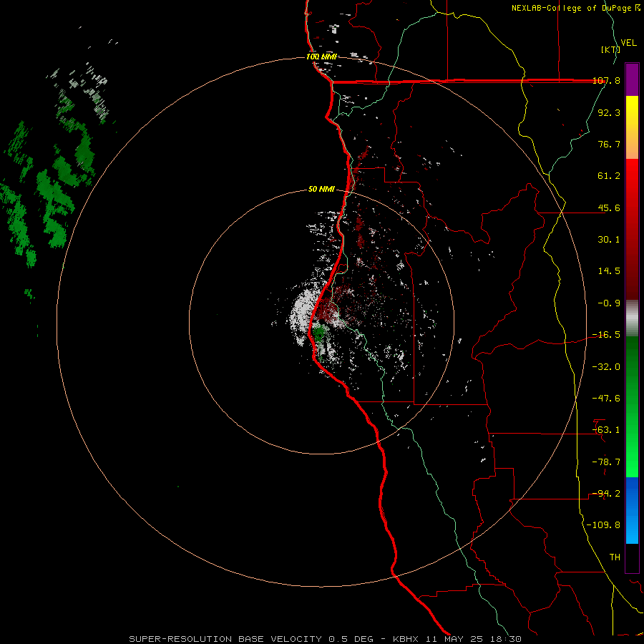Viewport: 644px width, 644px height.
Task: Click the 50 NMI range ring label
Action: [x=321, y=190]
